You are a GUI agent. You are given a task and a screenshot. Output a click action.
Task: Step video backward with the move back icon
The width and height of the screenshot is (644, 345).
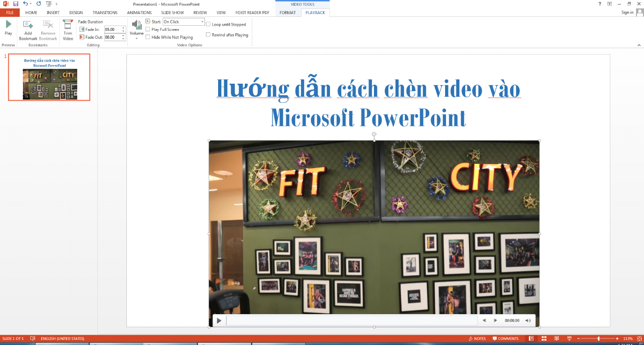[x=484, y=321]
